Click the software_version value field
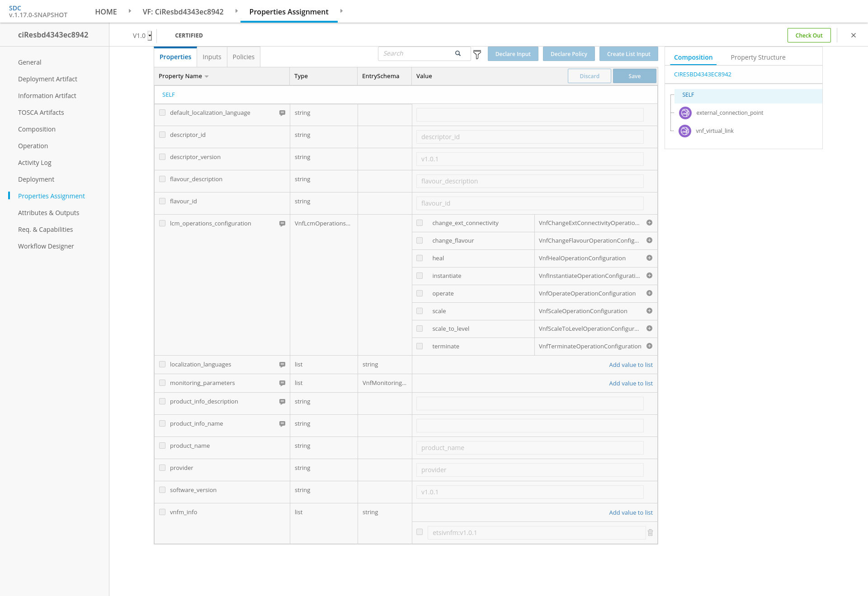The width and height of the screenshot is (868, 596). (530, 492)
